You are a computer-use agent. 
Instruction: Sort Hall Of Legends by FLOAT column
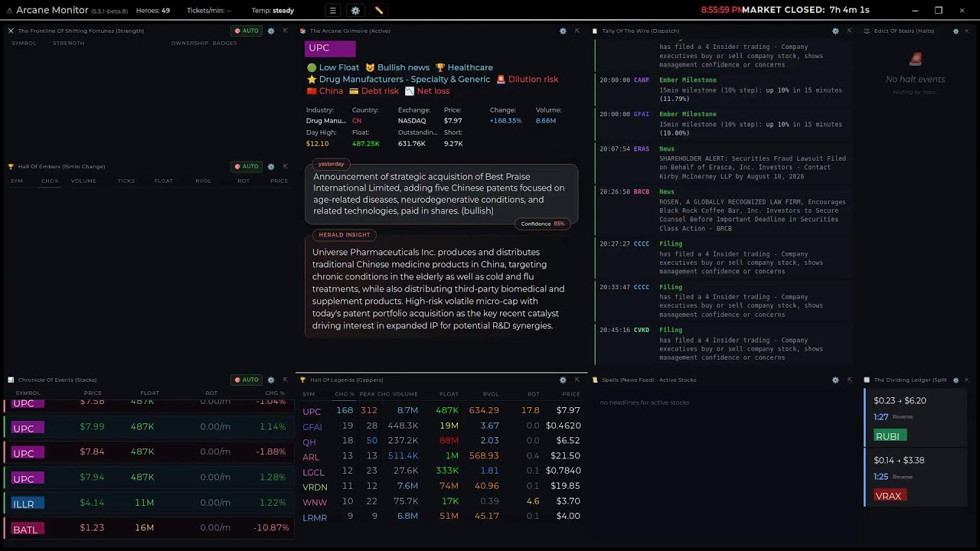[x=449, y=394]
